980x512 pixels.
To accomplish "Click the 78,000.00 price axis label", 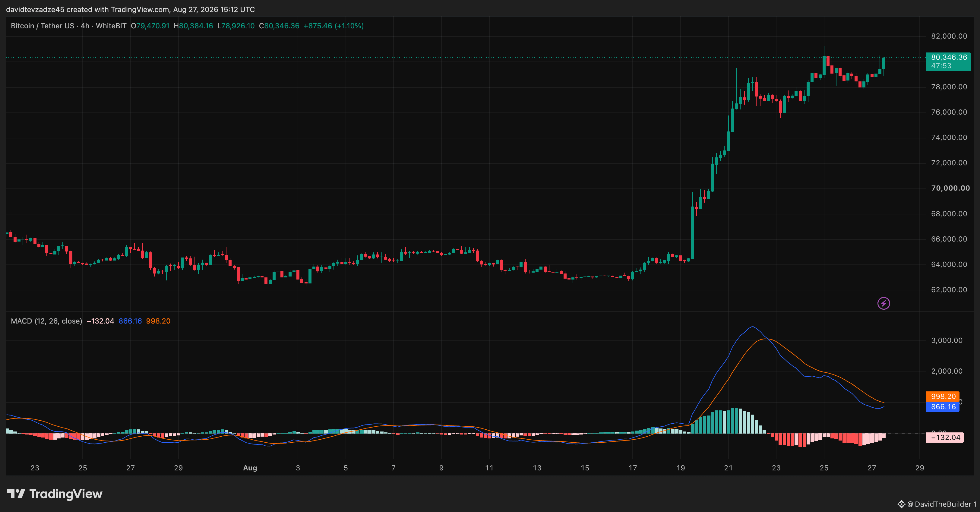I will (949, 87).
